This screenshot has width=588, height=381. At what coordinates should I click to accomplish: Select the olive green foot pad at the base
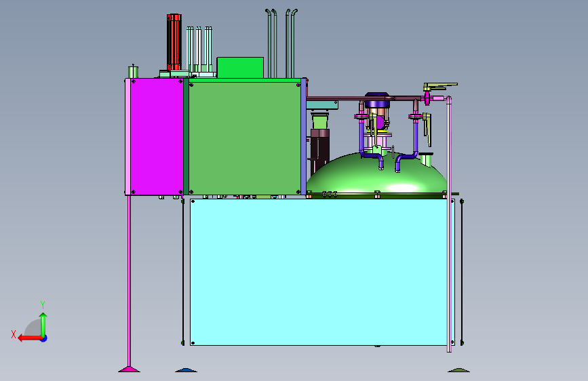pyautogui.click(x=458, y=370)
